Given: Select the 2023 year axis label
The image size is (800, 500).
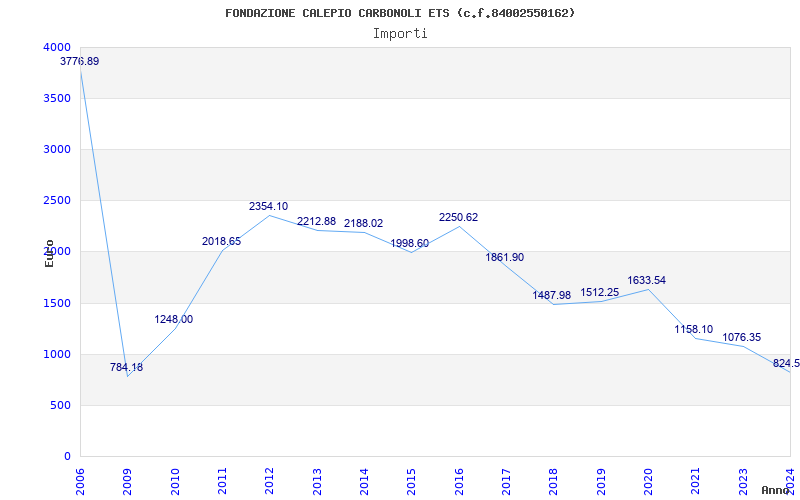Looking at the screenshot, I should (743, 482).
